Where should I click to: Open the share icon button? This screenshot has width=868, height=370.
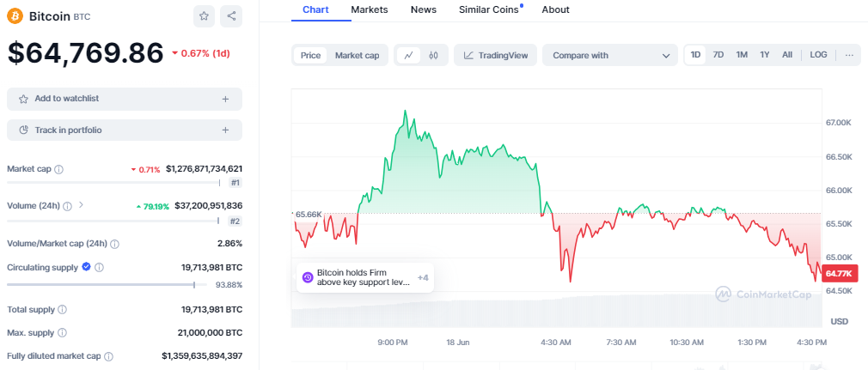231,16
